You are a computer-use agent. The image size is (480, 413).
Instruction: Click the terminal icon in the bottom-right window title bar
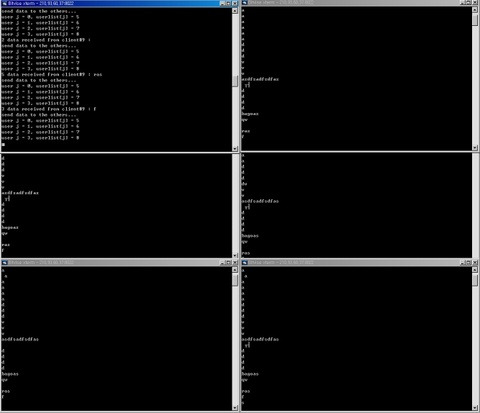pyautogui.click(x=244, y=262)
